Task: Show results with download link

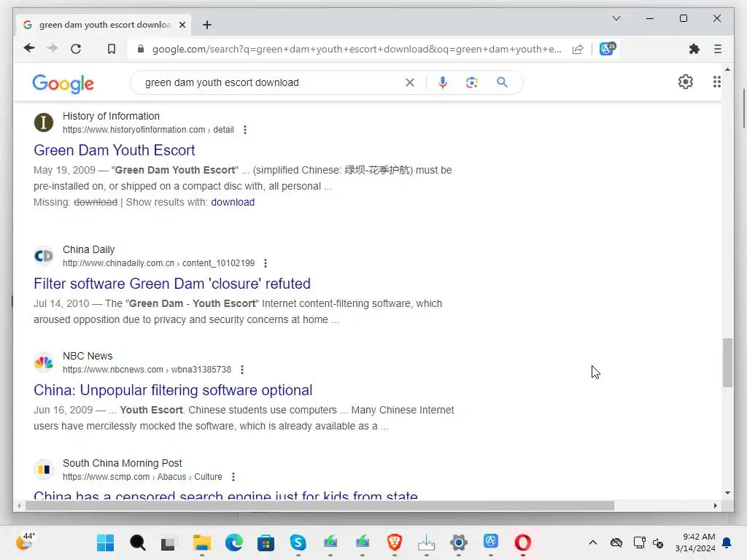Action: click(233, 202)
